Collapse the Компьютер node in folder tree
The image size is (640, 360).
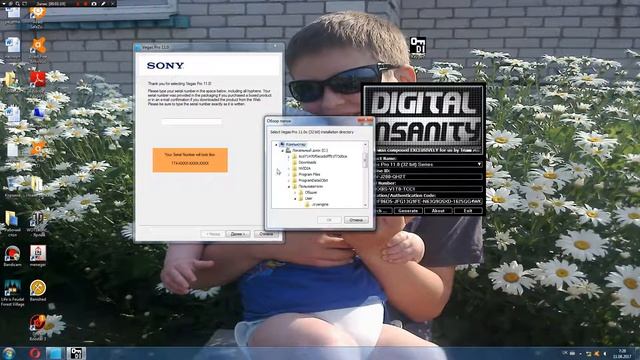coord(276,144)
